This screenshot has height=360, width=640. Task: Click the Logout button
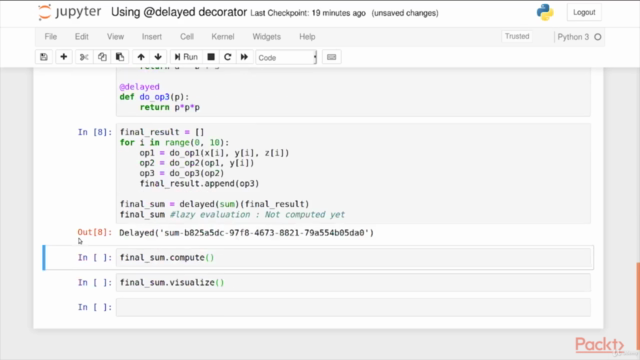[584, 12]
